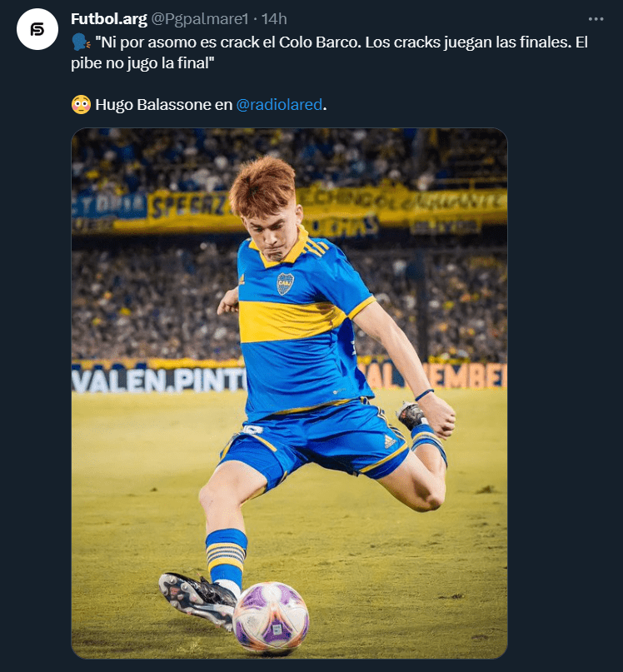Click the Futbol.arg profile avatar
This screenshot has width=623, height=672.
point(37,30)
